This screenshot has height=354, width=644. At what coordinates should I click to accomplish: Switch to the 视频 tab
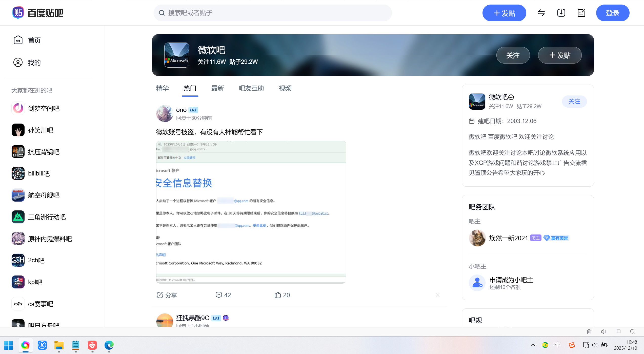coord(285,88)
